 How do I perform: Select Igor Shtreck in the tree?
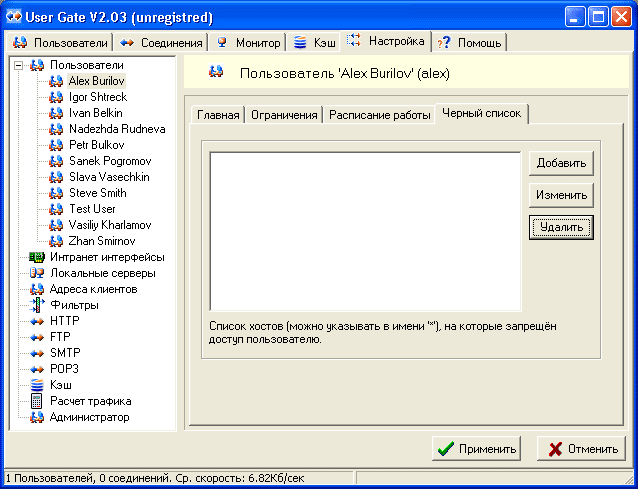(98, 97)
